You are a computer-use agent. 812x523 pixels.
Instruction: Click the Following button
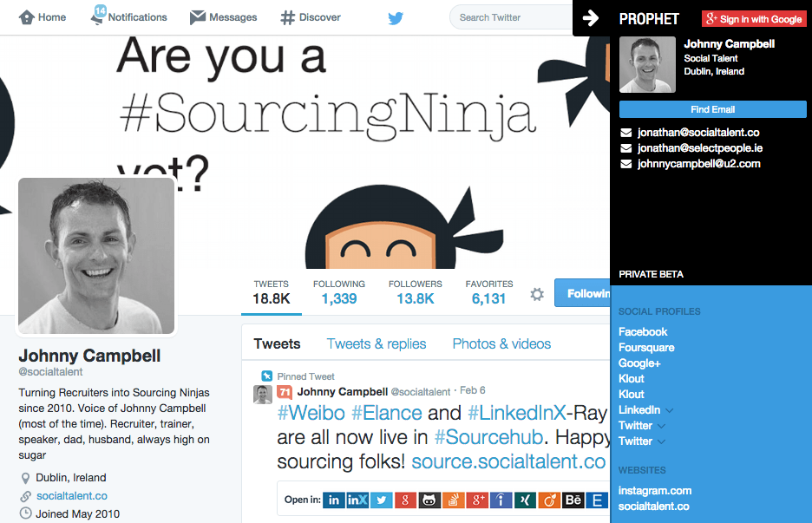pos(583,293)
